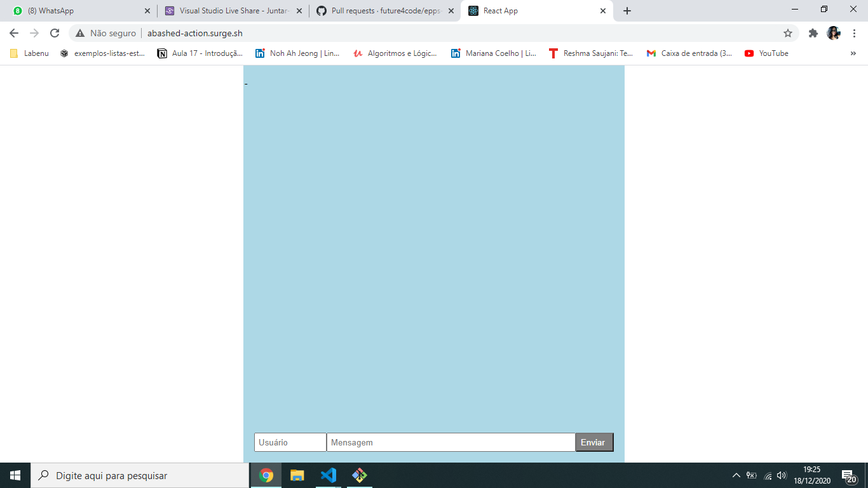Click the Usuário input field

290,442
